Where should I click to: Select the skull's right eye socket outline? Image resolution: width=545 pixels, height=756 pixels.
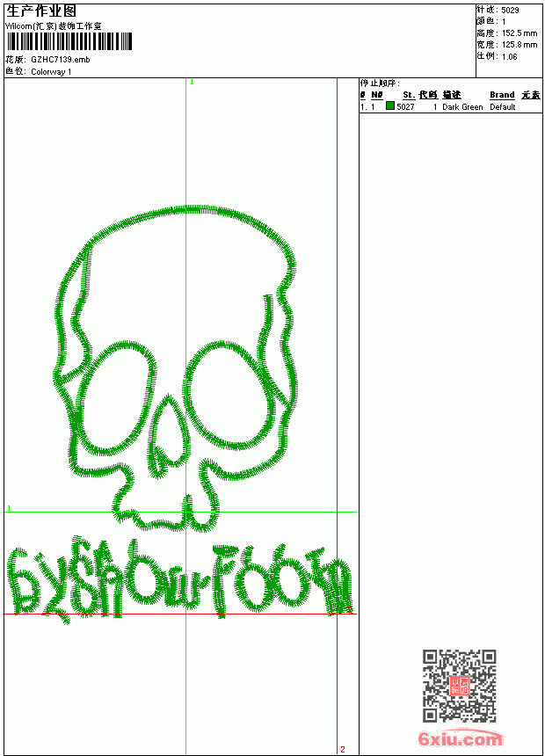pos(227,396)
